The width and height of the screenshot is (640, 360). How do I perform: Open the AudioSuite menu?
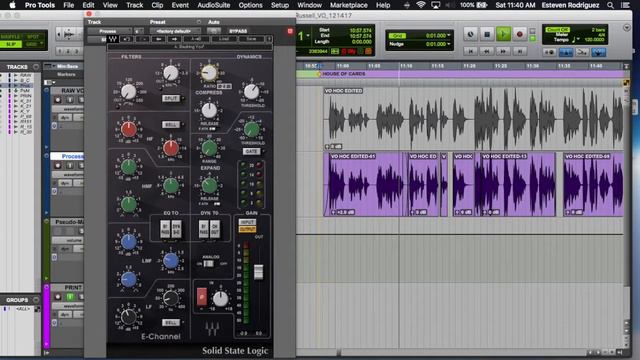coord(214,5)
